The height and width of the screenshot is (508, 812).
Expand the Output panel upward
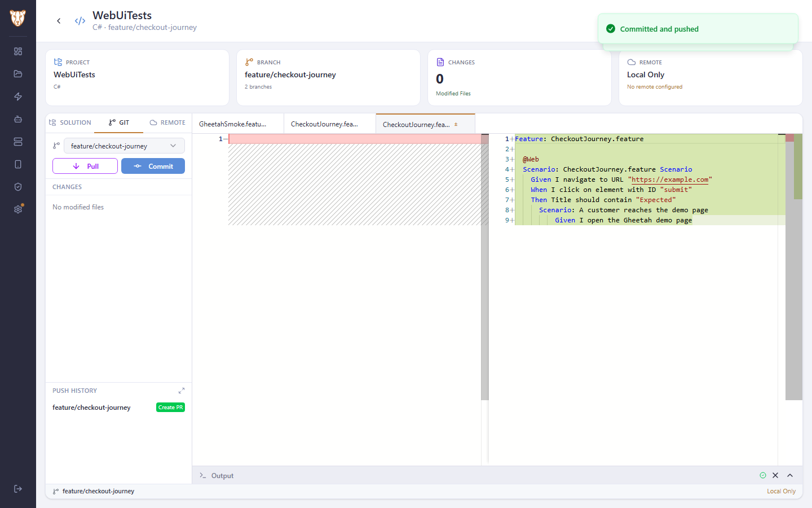coord(790,475)
